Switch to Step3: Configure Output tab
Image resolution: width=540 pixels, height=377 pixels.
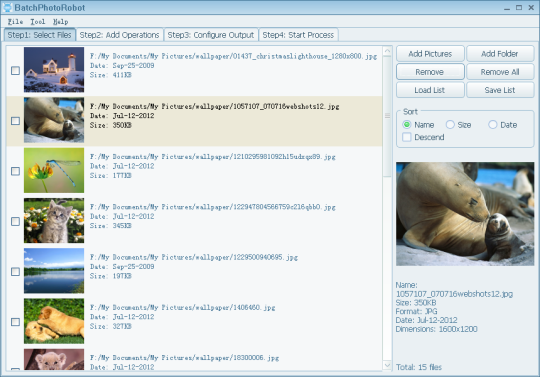(x=211, y=35)
